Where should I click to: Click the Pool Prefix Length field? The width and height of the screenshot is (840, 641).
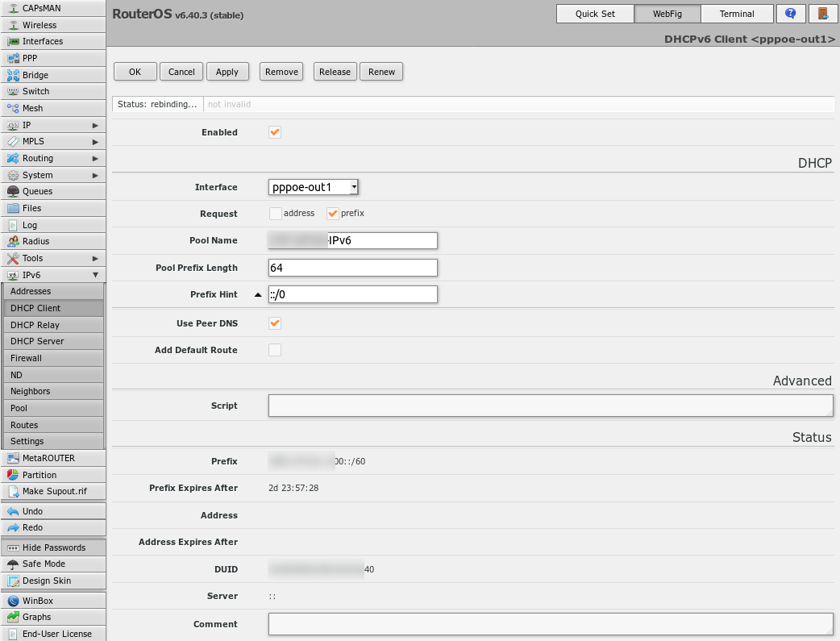353,268
